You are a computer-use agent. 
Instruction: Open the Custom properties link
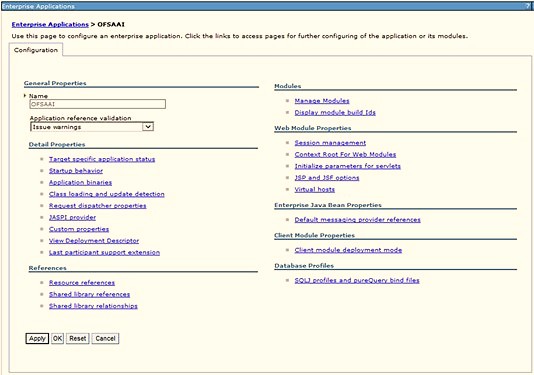79,229
